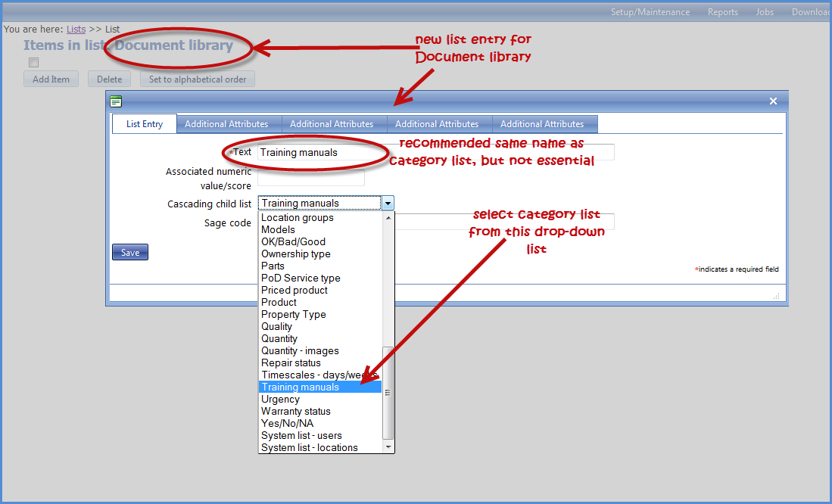Click Set to alphabetical order

[x=197, y=78]
